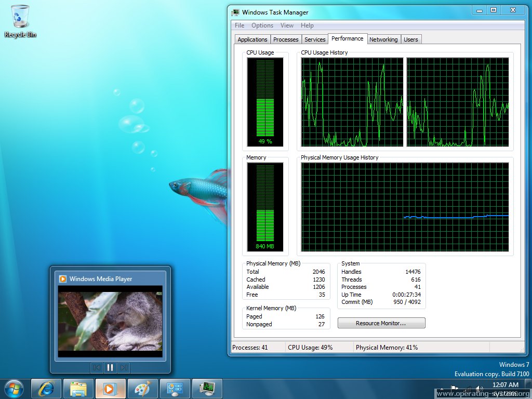Open Windows Explorer folder taskbar icon

coord(78,389)
